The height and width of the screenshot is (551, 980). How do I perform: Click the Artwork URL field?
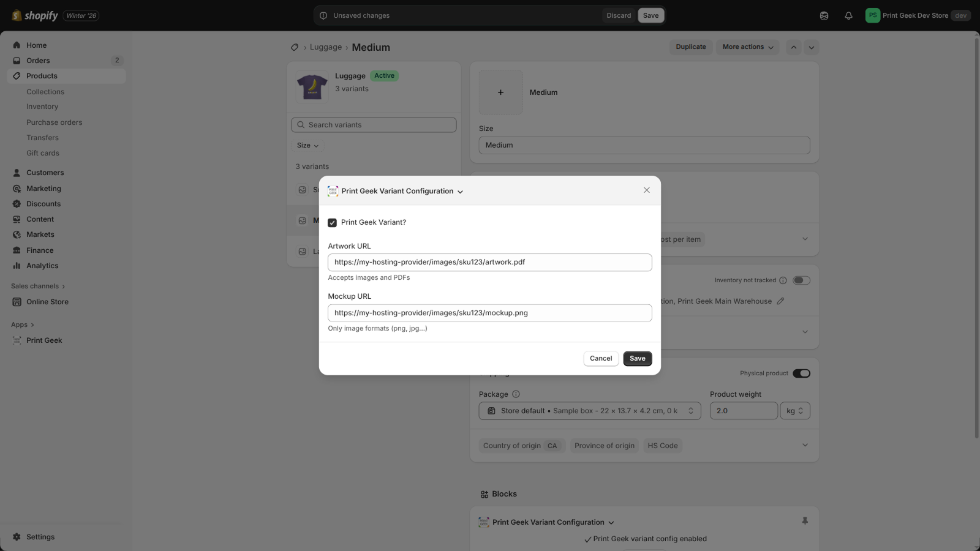pyautogui.click(x=490, y=263)
